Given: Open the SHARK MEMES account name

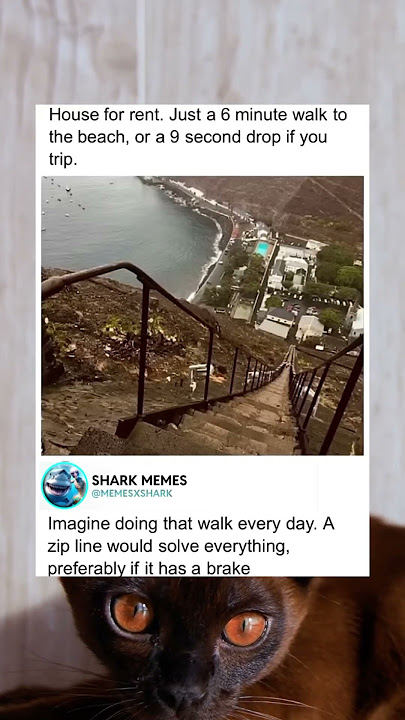Looking at the screenshot, I should point(139,480).
